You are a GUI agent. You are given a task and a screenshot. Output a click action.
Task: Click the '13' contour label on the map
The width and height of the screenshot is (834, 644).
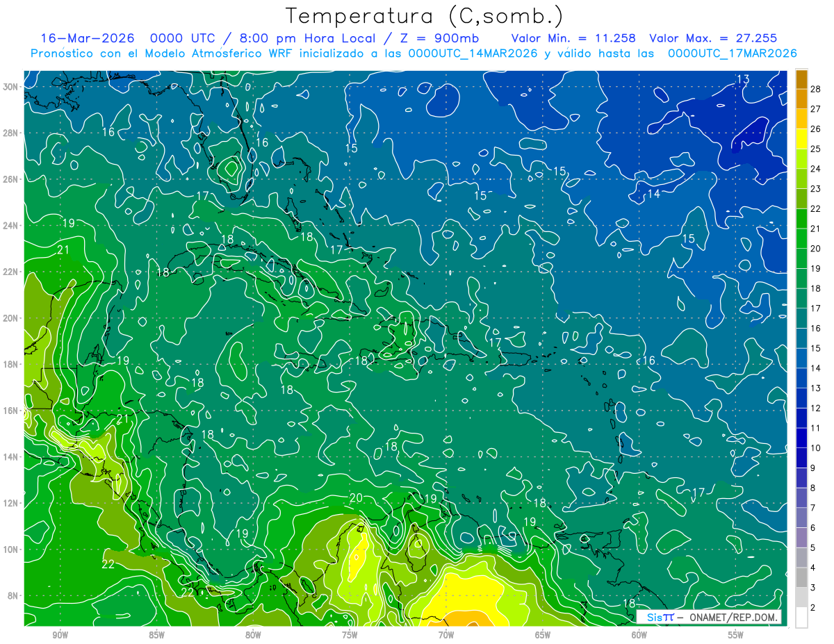pos(743,79)
